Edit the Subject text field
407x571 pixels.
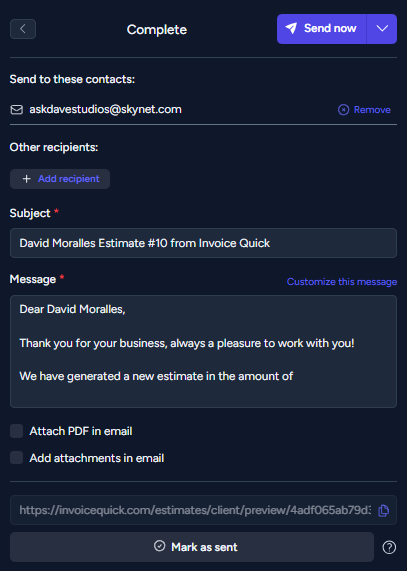(x=203, y=243)
